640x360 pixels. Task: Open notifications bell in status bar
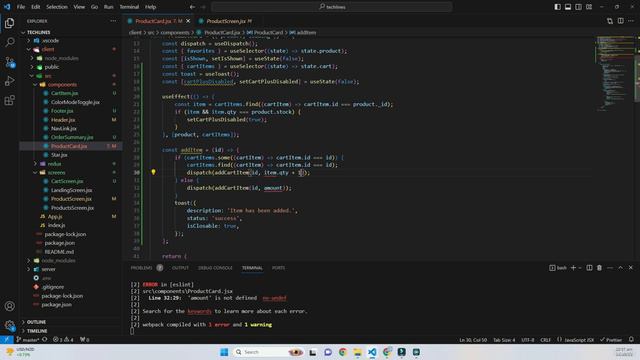[x=631, y=340]
